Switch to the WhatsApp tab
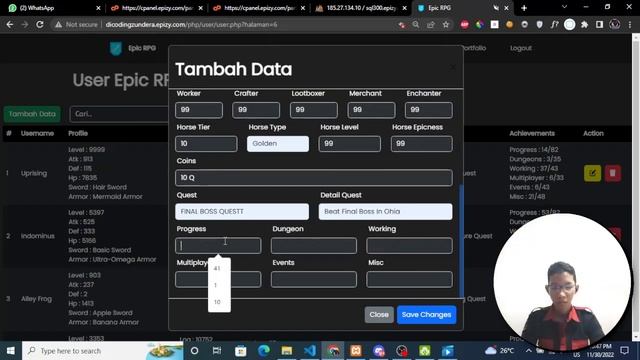This screenshot has height=360, width=640. click(x=54, y=8)
